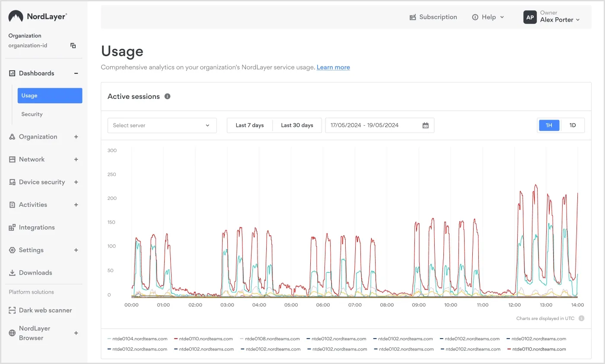Open the Downloads sidebar icon
The height and width of the screenshot is (364, 605).
click(x=13, y=272)
